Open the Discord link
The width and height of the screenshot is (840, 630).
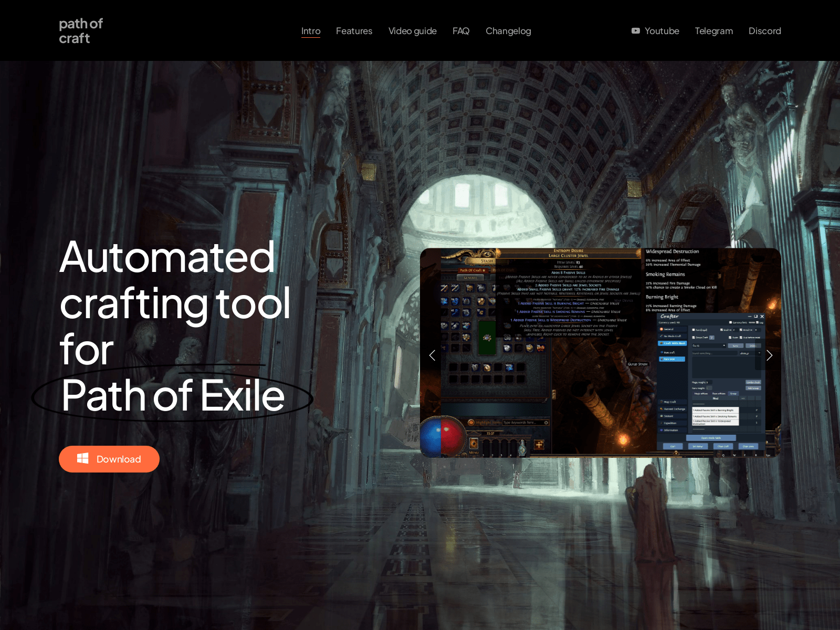coord(765,31)
